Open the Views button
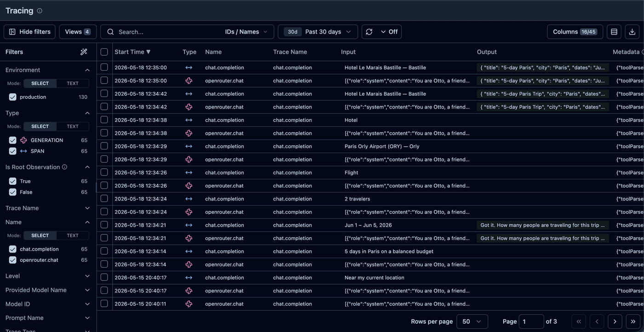This screenshot has height=332, width=644. (x=78, y=32)
